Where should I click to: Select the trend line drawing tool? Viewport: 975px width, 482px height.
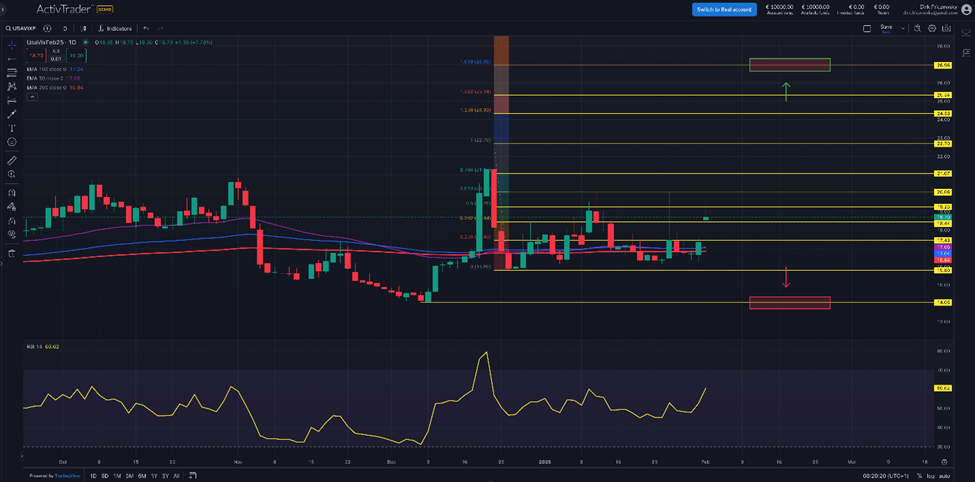(x=11, y=58)
